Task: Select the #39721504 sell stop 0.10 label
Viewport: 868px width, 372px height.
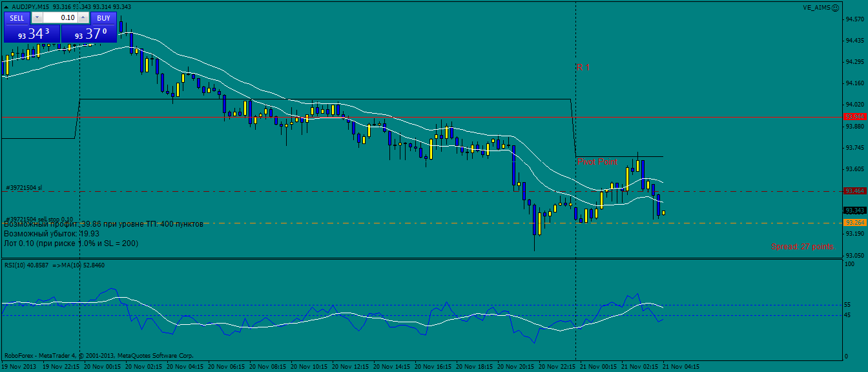Action: [x=39, y=219]
